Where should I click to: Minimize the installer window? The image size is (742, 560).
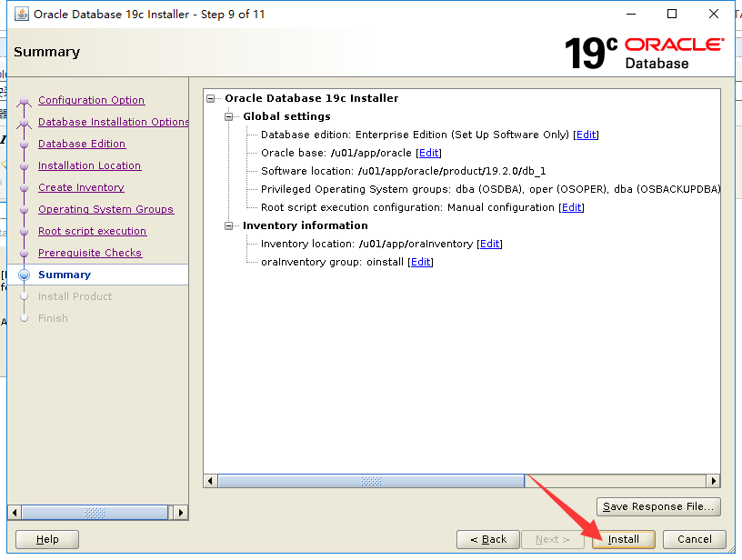pyautogui.click(x=631, y=14)
